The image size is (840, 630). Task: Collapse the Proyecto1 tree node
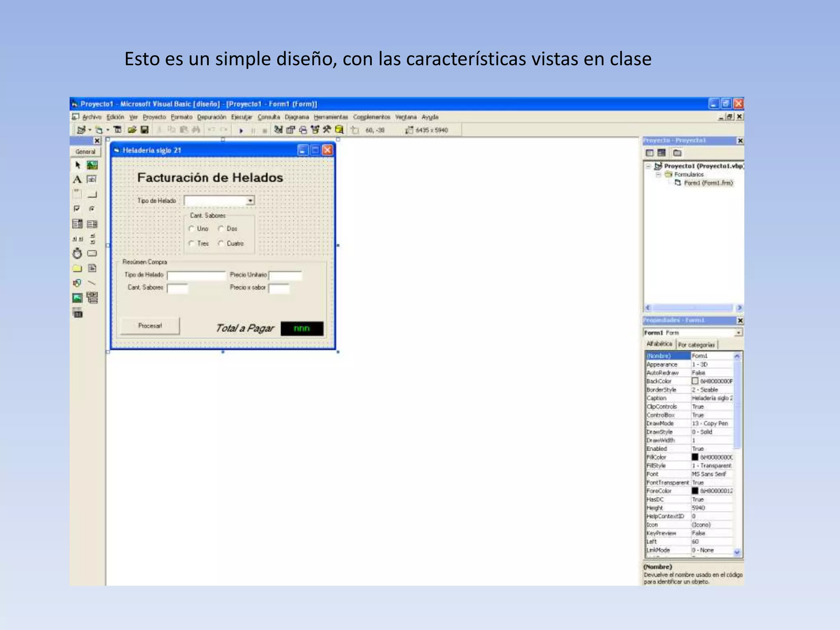click(648, 166)
